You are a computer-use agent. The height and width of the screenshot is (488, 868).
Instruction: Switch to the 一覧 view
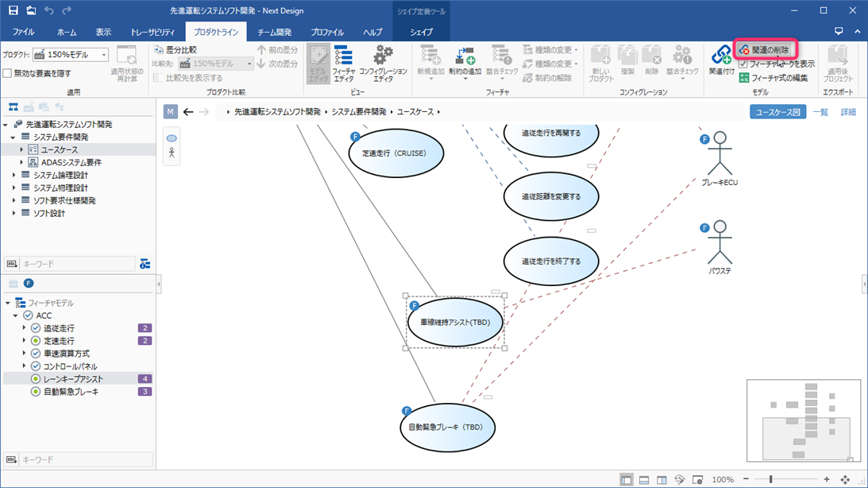[x=820, y=112]
